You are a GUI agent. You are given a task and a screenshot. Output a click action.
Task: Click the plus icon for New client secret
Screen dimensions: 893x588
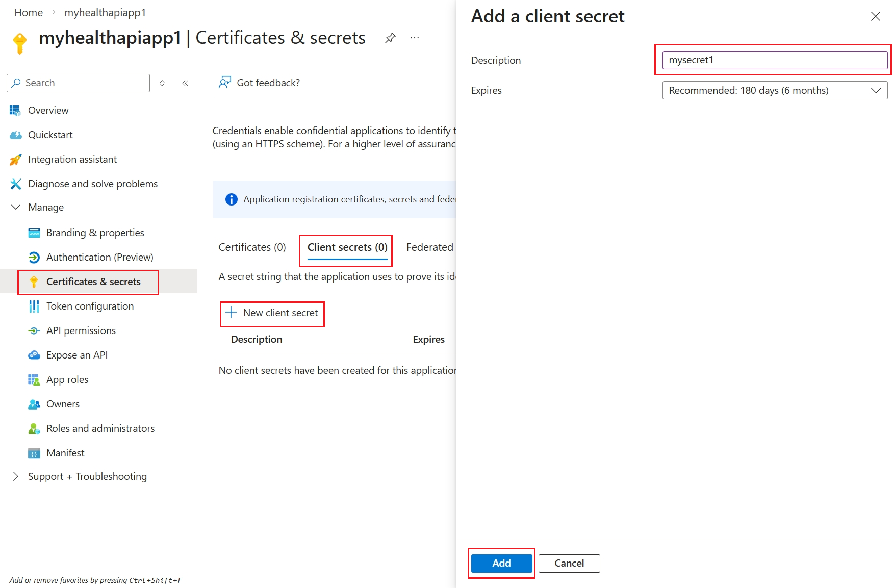point(231,313)
